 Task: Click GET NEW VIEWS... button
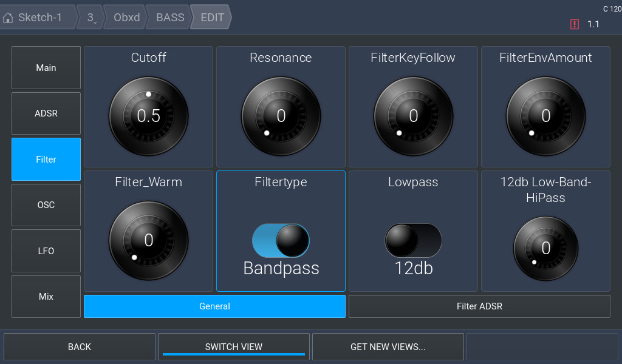click(x=388, y=346)
